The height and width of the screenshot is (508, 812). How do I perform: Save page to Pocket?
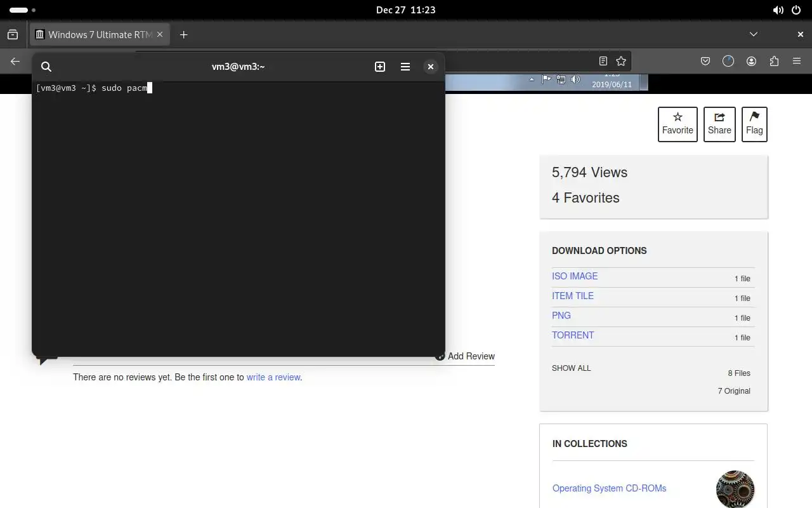click(705, 61)
